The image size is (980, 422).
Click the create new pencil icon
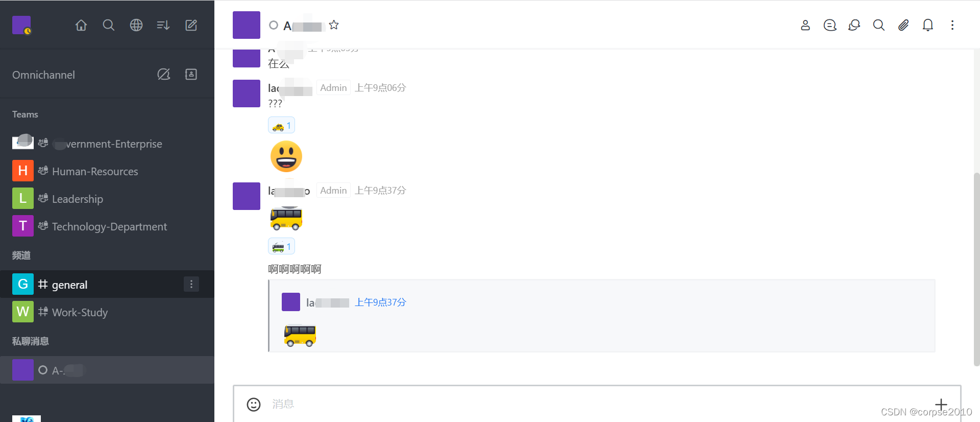coord(191,25)
